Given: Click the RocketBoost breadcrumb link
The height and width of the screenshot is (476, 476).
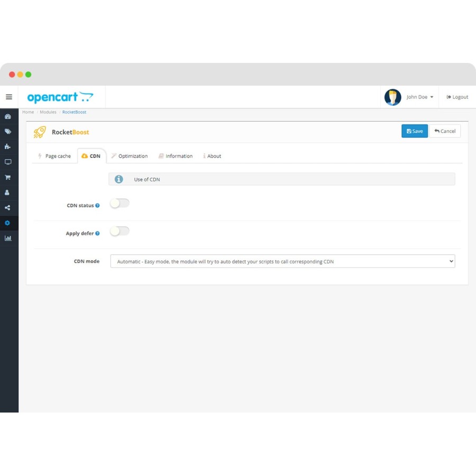Looking at the screenshot, I should click(x=74, y=112).
